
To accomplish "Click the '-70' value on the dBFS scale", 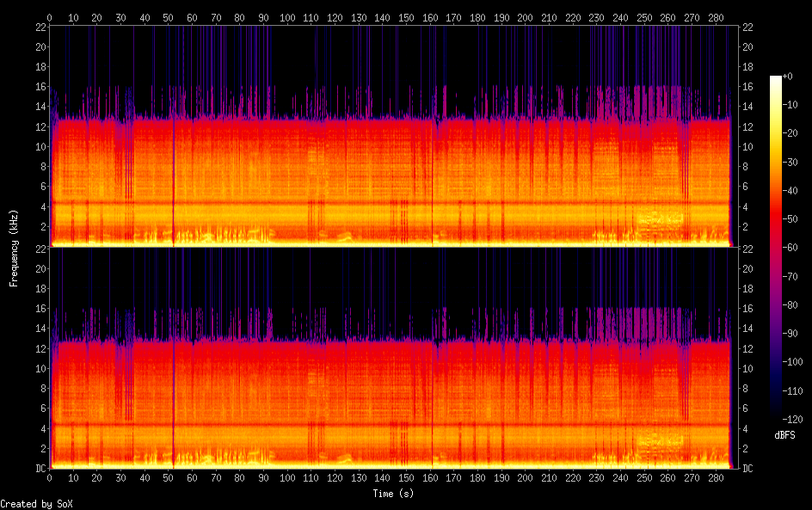I will [x=790, y=276].
